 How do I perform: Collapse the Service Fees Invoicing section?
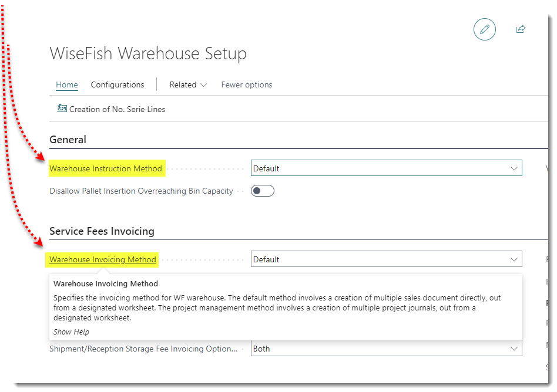pos(102,231)
